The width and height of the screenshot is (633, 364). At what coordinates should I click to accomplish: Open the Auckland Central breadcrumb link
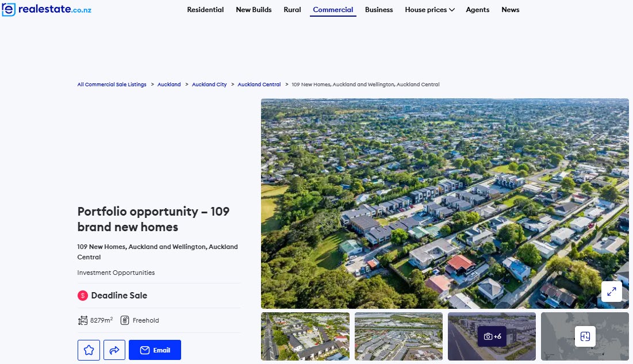coord(259,85)
